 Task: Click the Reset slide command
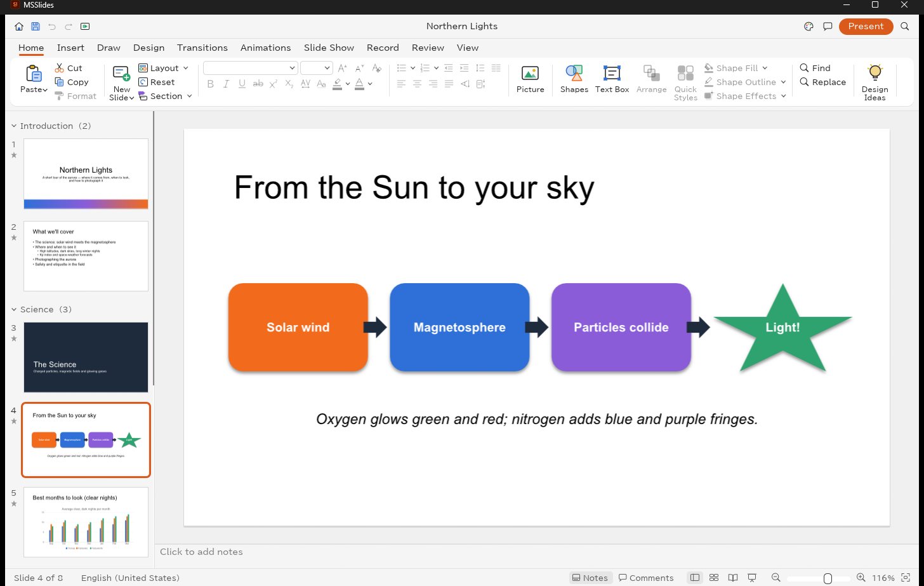[x=156, y=82]
